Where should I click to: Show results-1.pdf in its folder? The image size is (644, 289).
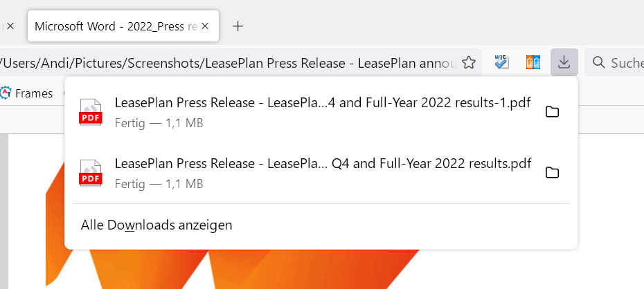point(552,112)
